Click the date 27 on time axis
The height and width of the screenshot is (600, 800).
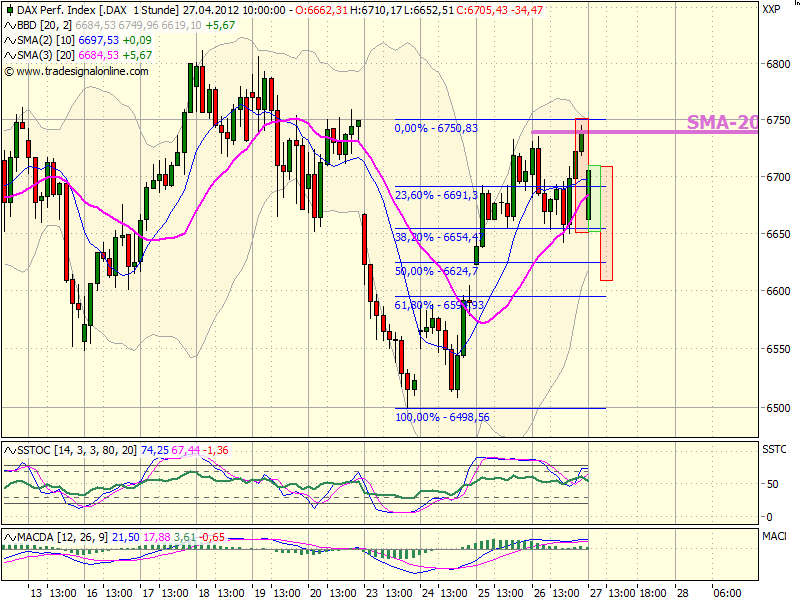(595, 593)
